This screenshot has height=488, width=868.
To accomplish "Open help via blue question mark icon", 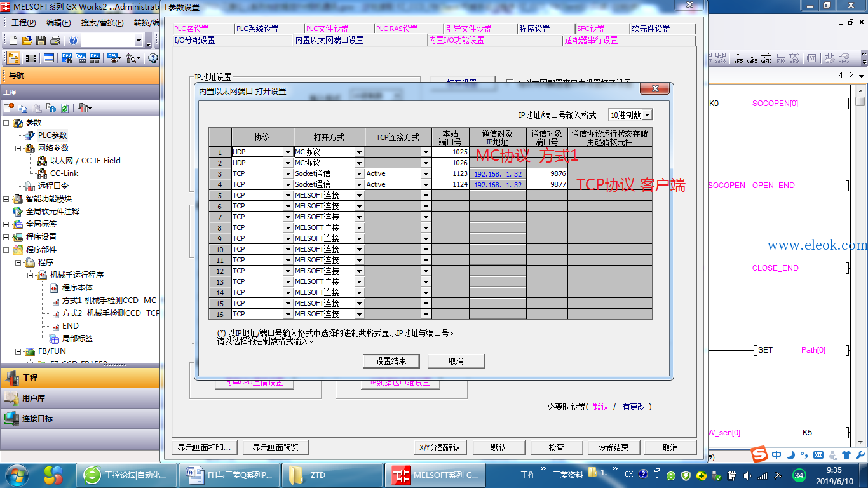I will click(x=74, y=41).
